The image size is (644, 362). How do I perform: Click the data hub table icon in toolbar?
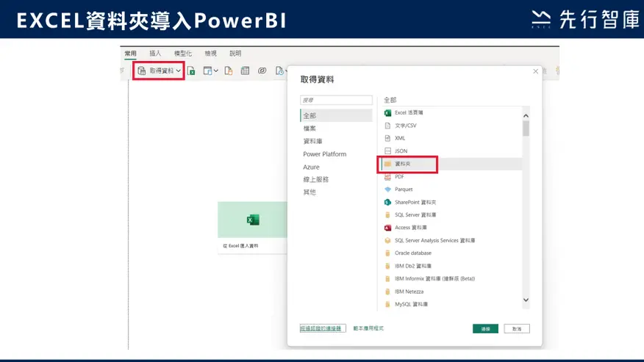[x=208, y=71]
